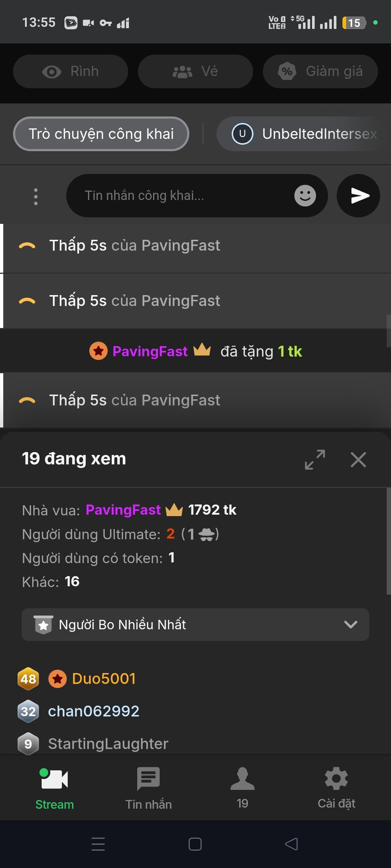Open the emoji picker in chat
The height and width of the screenshot is (868, 391).
pyautogui.click(x=305, y=196)
